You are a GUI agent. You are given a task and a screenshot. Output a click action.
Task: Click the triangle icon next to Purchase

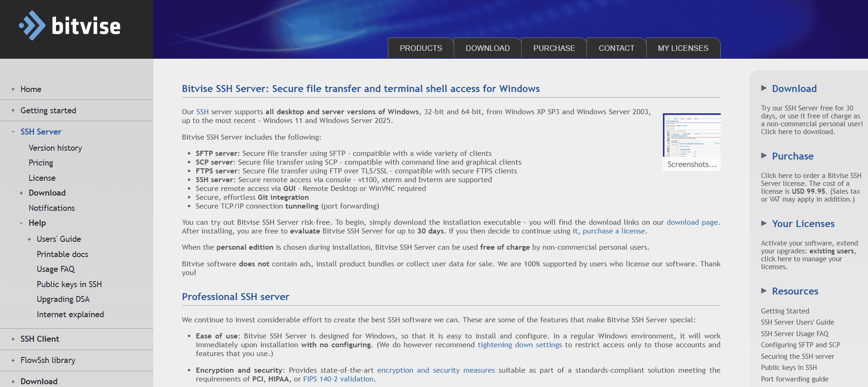pyautogui.click(x=764, y=156)
